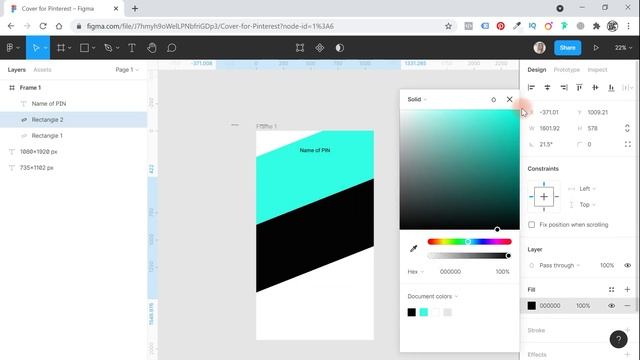
Task: Open the Figma main menu
Action: tap(13, 48)
